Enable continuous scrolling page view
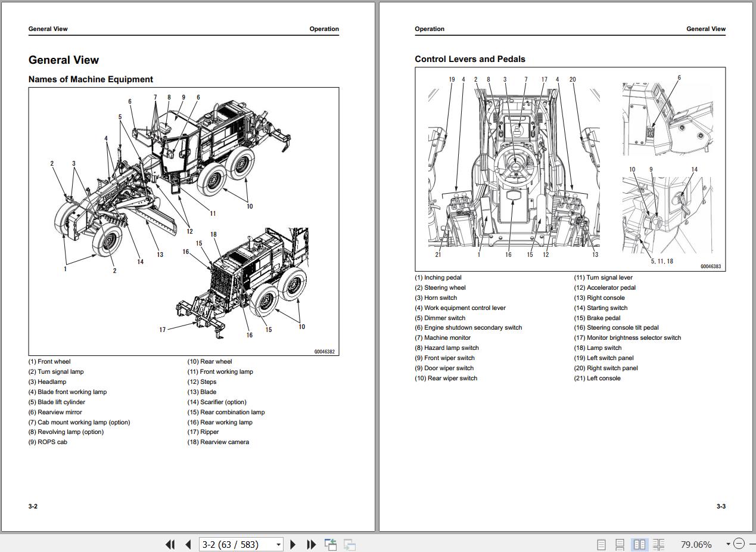Viewport: 756px width, 552px height. (x=620, y=544)
